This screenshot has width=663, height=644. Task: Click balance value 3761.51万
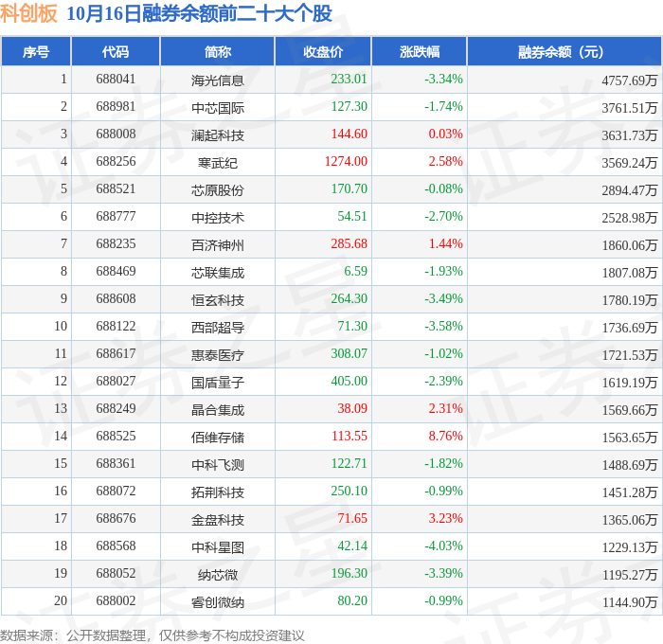click(630, 107)
